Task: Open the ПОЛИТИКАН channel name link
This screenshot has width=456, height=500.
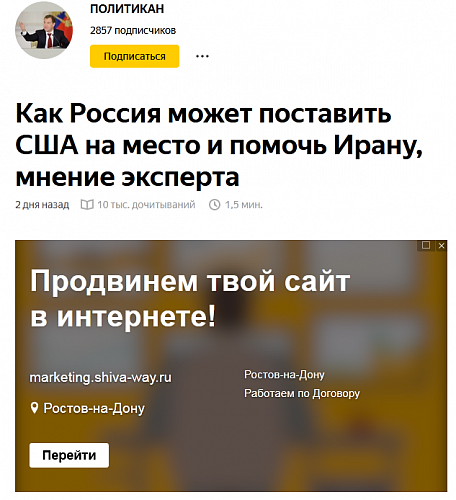Action: pos(127,9)
